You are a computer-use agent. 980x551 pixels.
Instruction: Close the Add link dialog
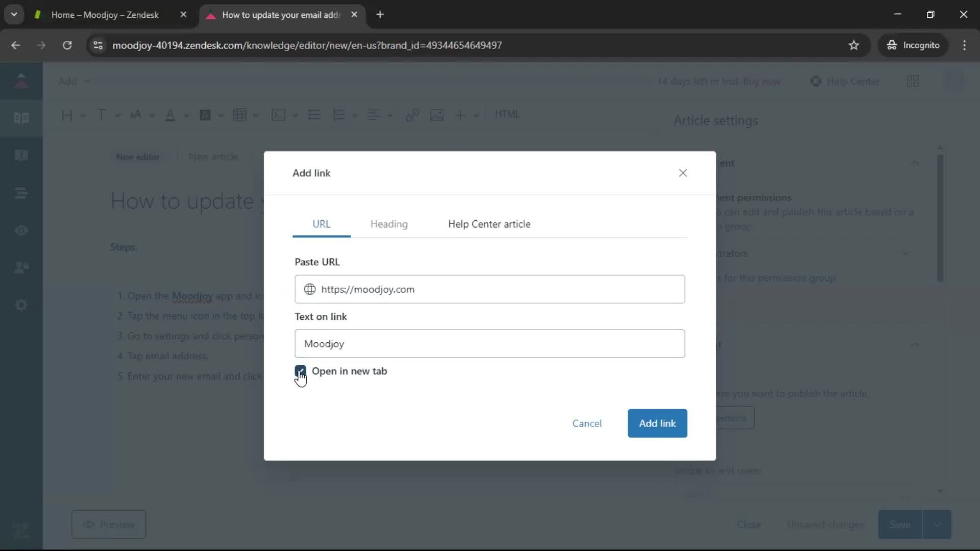click(683, 173)
